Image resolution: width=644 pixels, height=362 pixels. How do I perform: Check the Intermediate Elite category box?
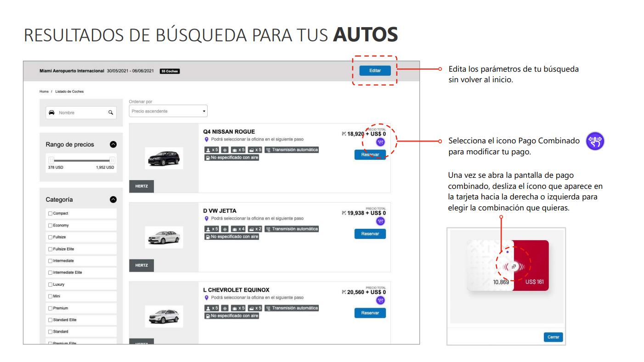(x=50, y=273)
